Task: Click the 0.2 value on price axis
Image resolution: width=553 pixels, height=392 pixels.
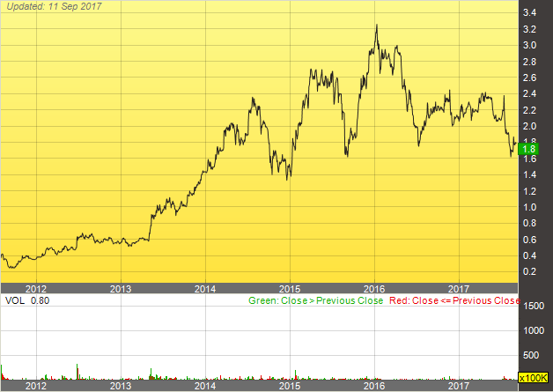Action: click(530, 271)
